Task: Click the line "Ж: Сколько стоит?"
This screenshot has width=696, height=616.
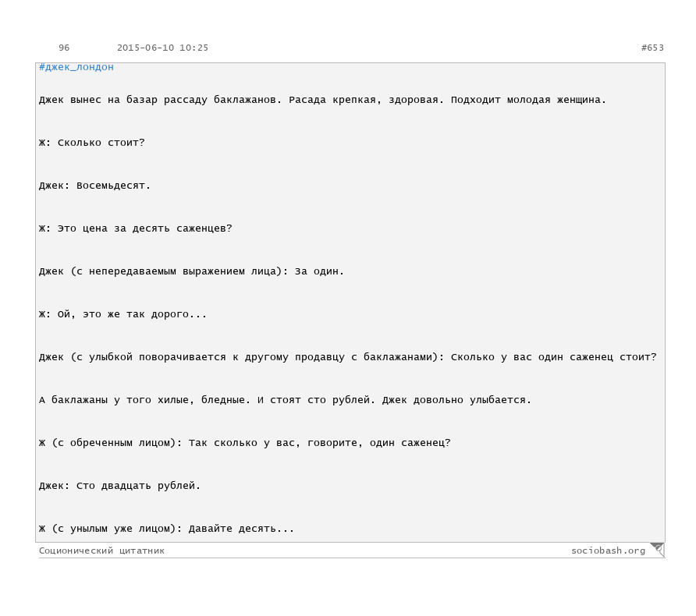Action: pyautogui.click(x=92, y=143)
